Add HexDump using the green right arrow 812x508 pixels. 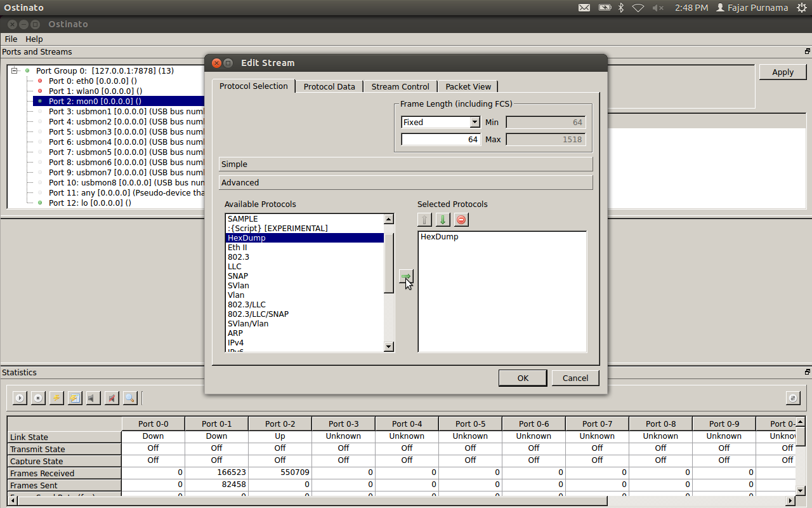coord(406,276)
